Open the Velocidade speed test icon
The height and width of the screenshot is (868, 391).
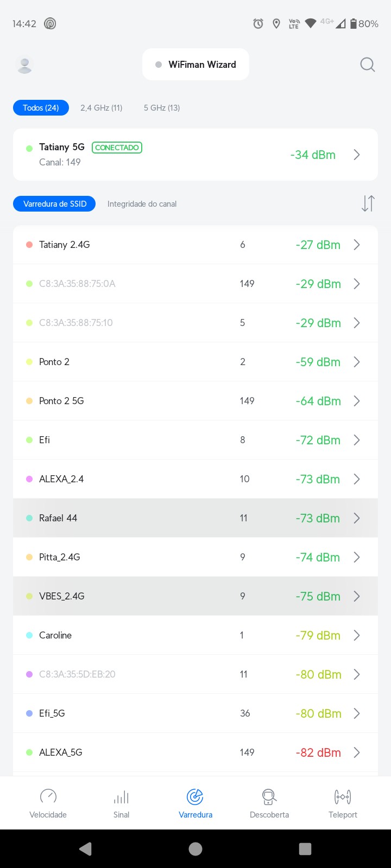(x=48, y=796)
